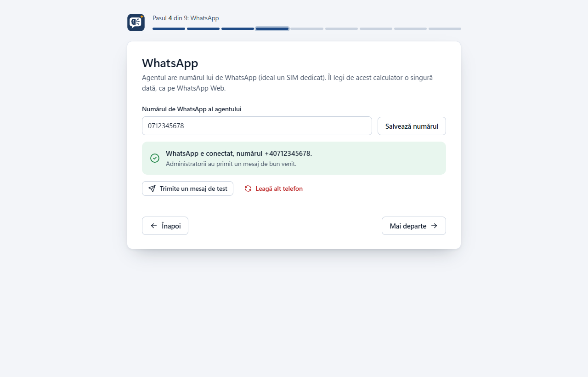
Task: Select the fifth progress step segment
Action: coord(307,29)
